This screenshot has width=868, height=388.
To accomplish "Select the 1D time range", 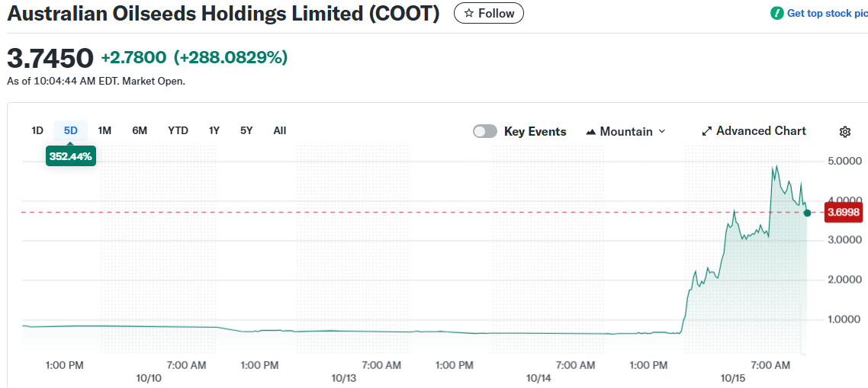I will (37, 130).
